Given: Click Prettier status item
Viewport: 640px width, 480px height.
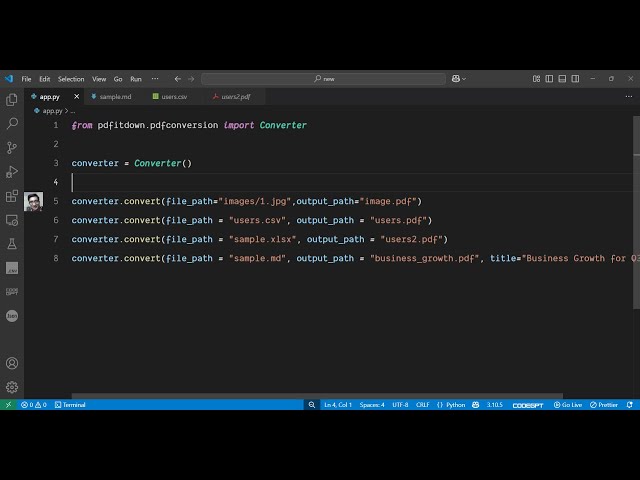Looking at the screenshot, I should [604, 404].
